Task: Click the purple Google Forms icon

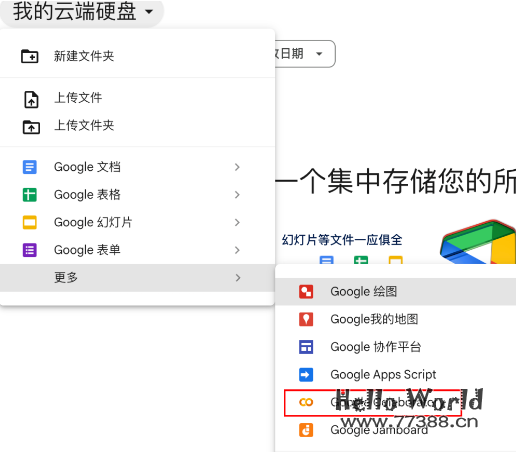Action: 30,250
